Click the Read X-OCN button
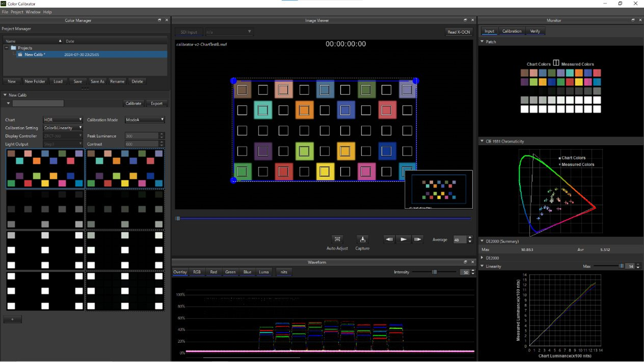 click(x=458, y=32)
